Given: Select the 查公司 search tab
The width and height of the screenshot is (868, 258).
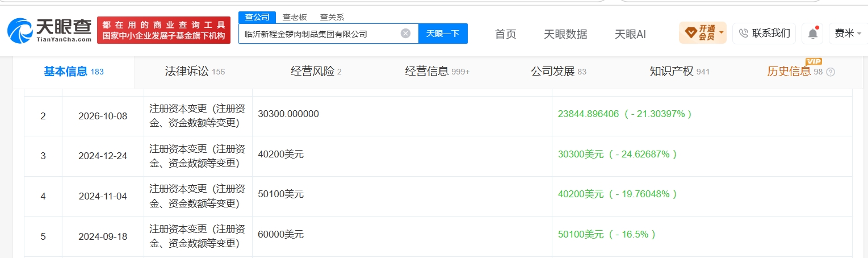Looking at the screenshot, I should coord(257,17).
